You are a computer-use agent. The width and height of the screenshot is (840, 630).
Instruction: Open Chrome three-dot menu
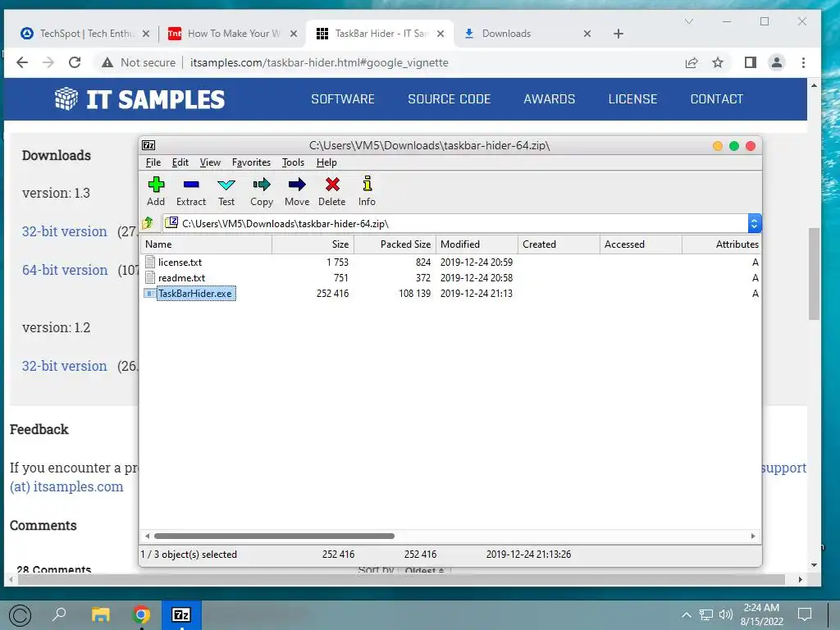pos(803,62)
